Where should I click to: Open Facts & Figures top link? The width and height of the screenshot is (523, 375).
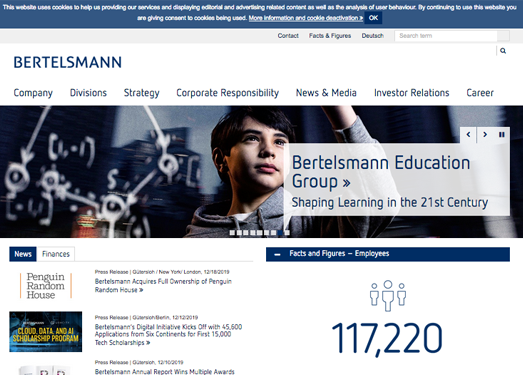(330, 36)
